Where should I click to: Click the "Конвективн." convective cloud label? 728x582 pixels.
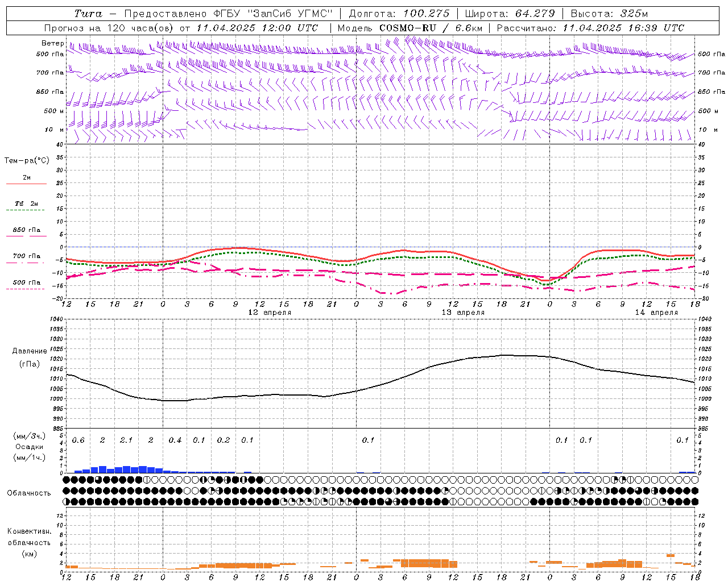[x=29, y=531]
